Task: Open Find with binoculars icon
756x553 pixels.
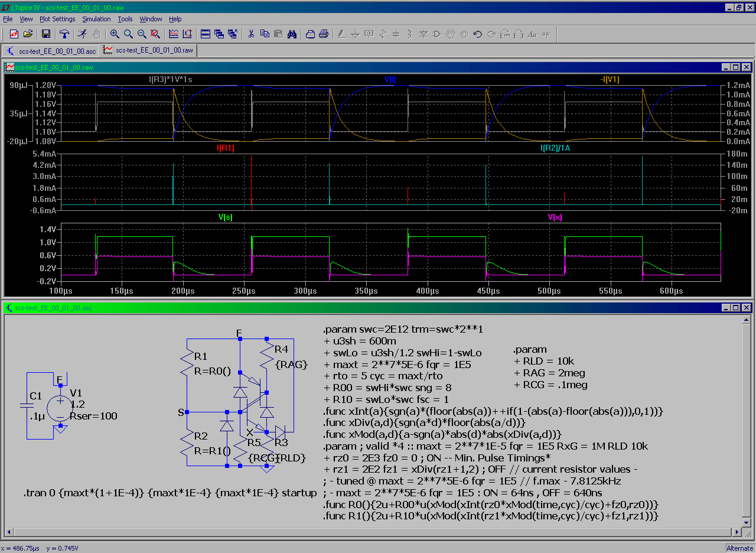Action: click(292, 34)
